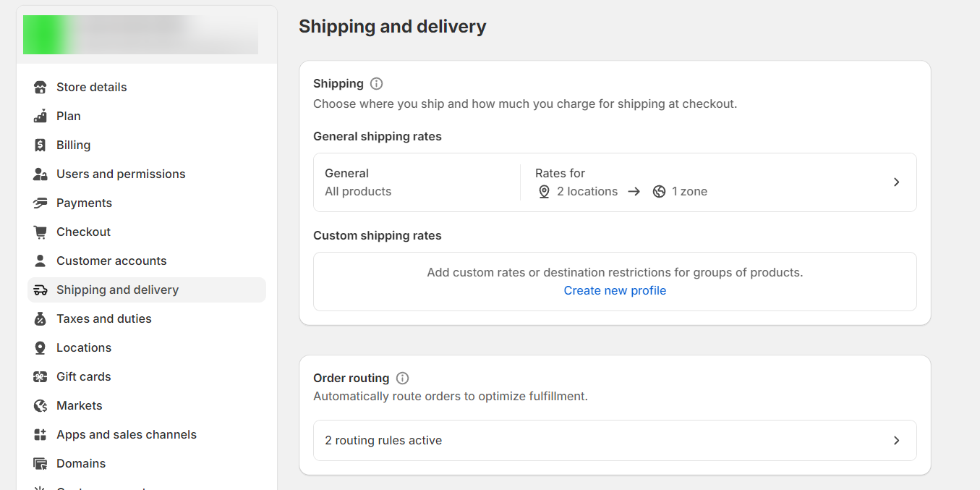Show info tooltip next to Shipping heading

pos(376,84)
